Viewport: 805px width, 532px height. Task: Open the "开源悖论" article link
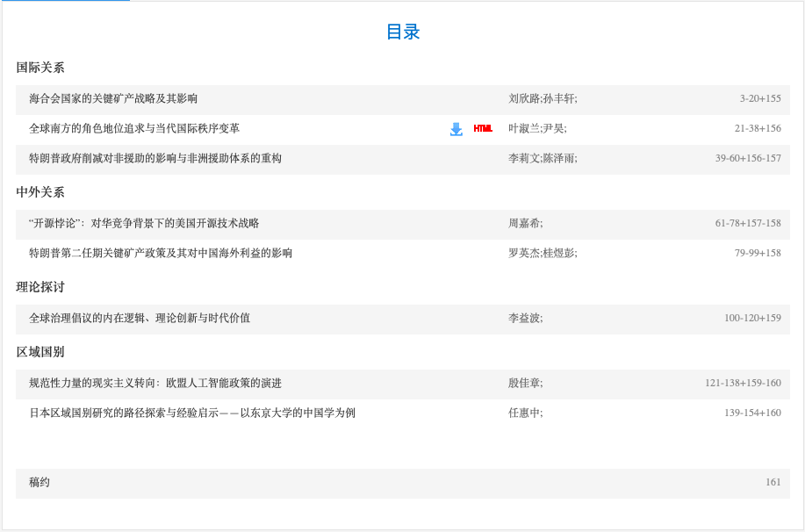pos(144,224)
